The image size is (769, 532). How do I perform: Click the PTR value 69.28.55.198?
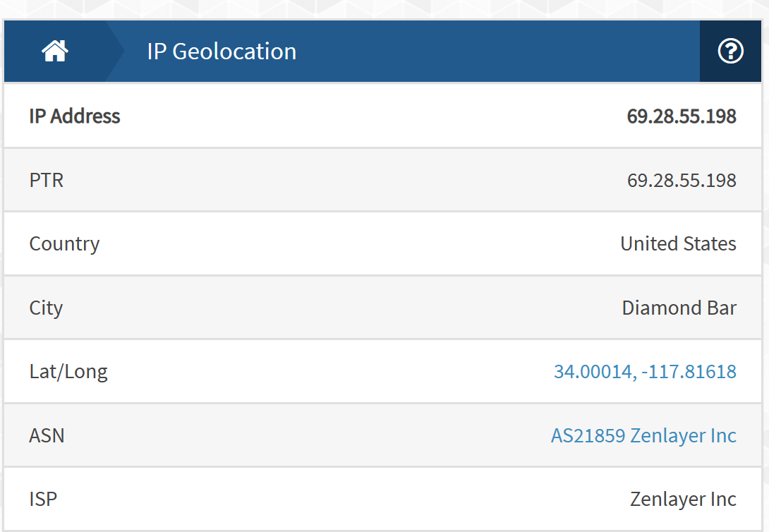(x=682, y=181)
